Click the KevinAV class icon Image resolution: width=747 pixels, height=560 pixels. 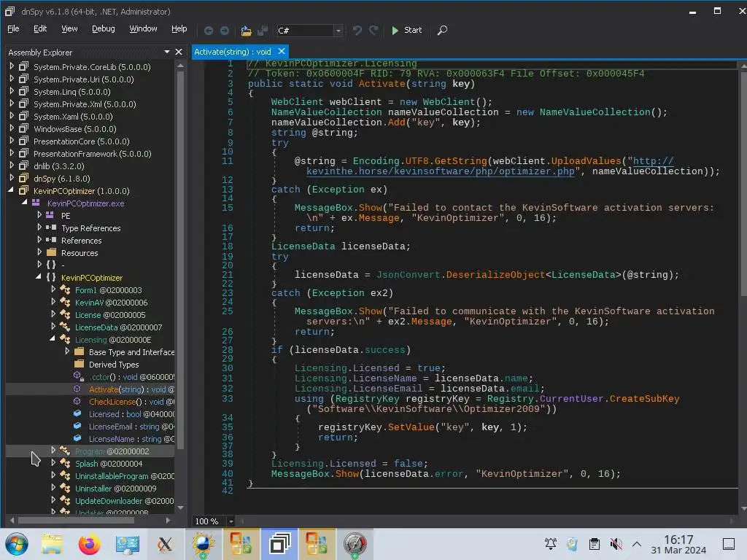tap(65, 302)
